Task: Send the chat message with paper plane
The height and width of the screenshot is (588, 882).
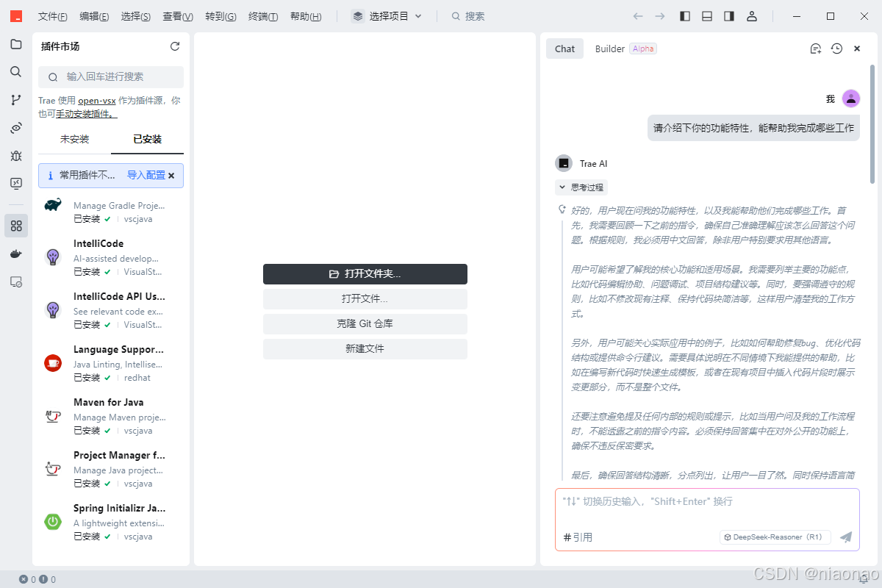Action: point(846,537)
